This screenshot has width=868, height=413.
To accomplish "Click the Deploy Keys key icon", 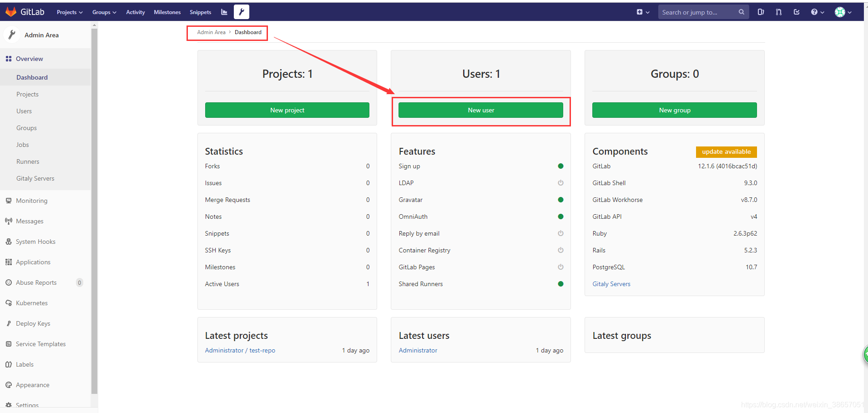I will click(x=9, y=323).
